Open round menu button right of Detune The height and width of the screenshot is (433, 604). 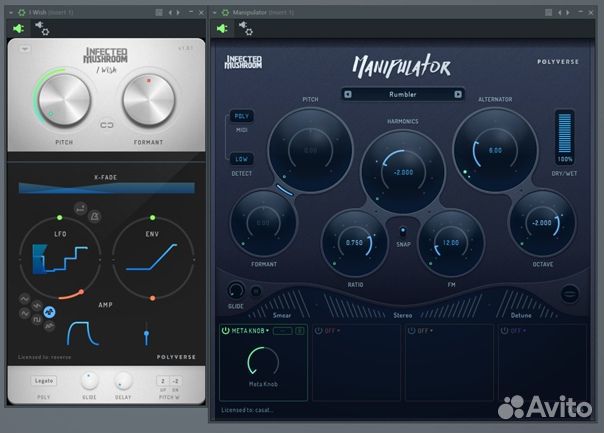(570, 294)
